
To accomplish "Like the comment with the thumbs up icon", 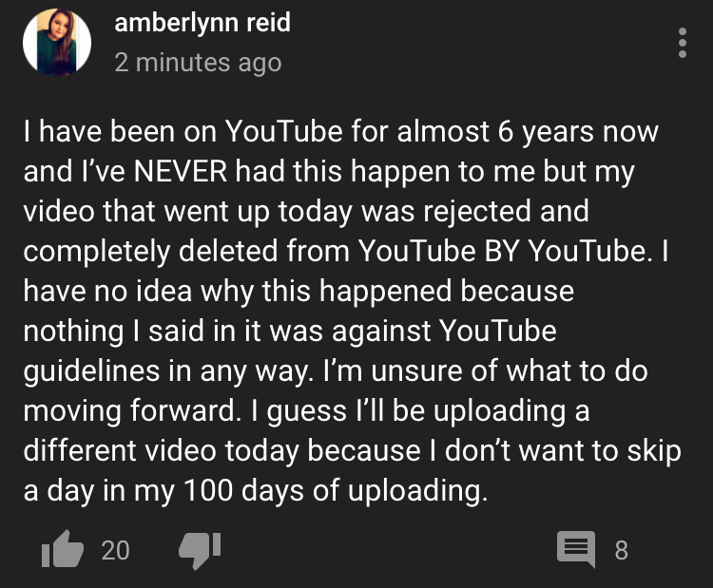I will pos(63,549).
